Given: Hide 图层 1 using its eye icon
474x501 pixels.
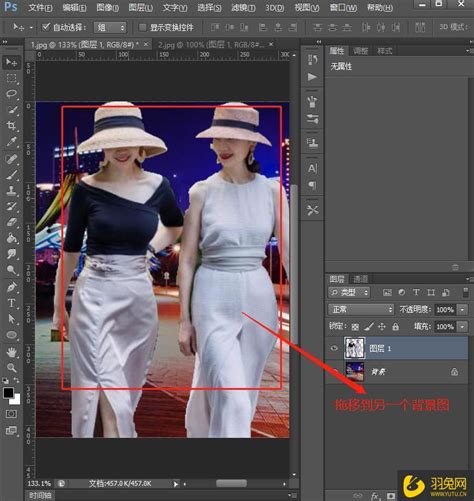Looking at the screenshot, I should click(x=334, y=348).
